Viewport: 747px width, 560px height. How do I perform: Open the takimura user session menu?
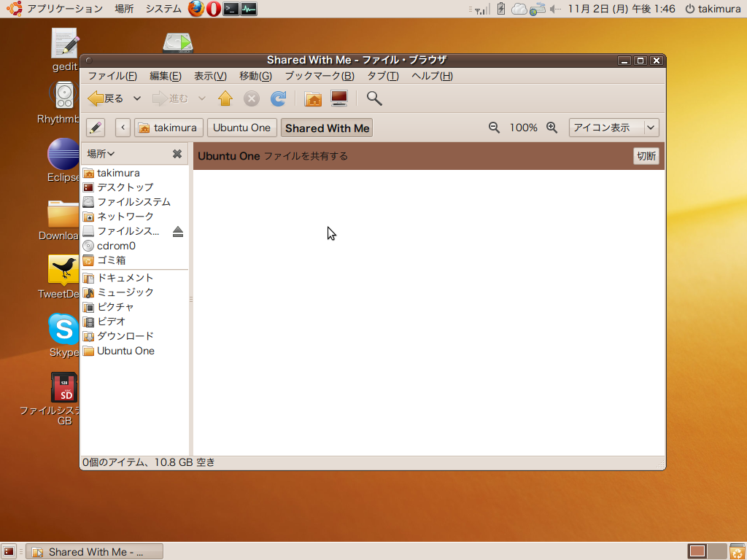pyautogui.click(x=713, y=9)
